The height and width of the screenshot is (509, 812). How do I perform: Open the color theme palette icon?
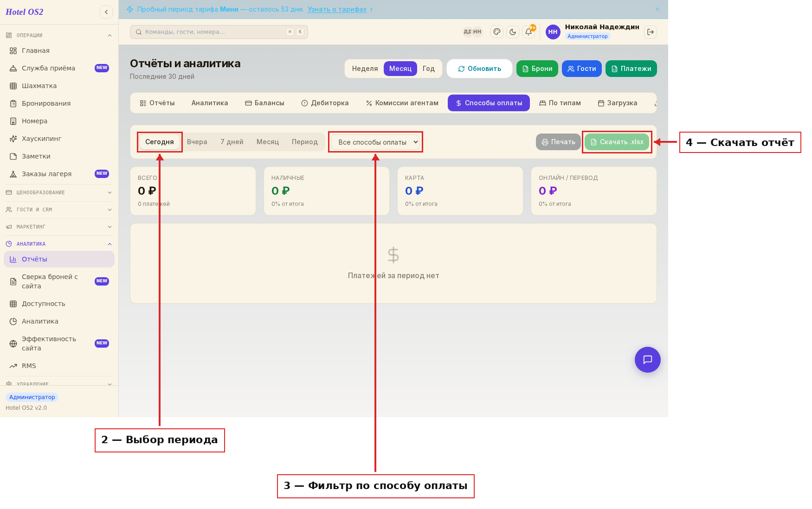click(497, 32)
